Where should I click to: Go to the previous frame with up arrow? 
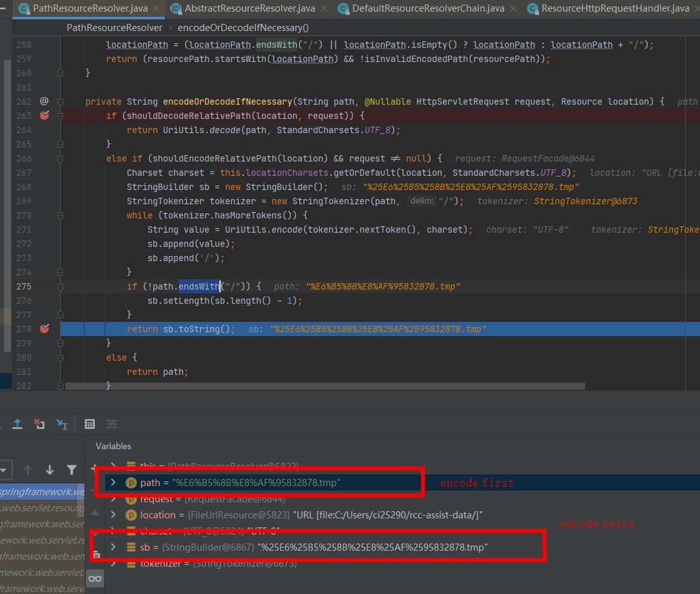28,470
